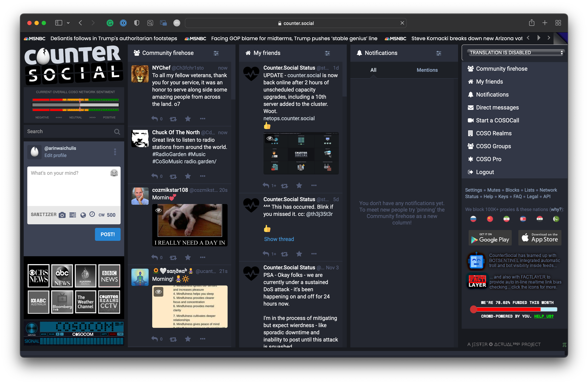Open Direct messages from the sidebar
Screen dimensions: 588x384
pyautogui.click(x=497, y=107)
